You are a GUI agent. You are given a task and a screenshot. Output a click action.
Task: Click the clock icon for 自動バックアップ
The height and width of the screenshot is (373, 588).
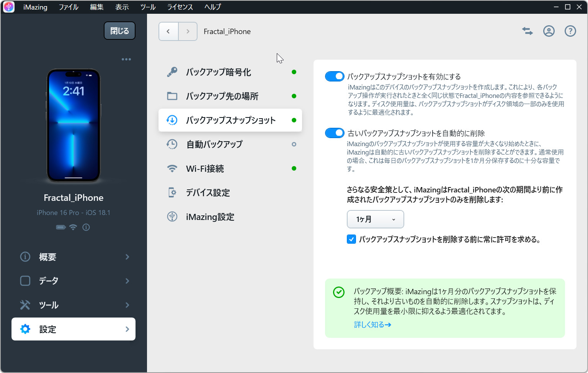[x=172, y=144]
